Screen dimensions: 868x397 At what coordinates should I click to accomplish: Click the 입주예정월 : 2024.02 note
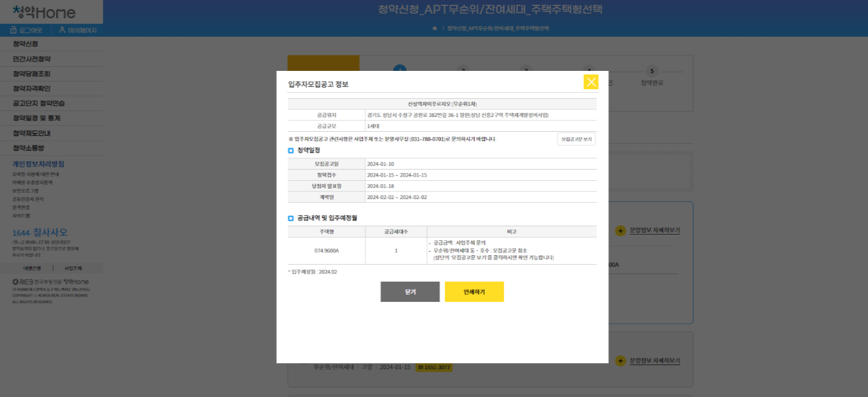coord(312,272)
